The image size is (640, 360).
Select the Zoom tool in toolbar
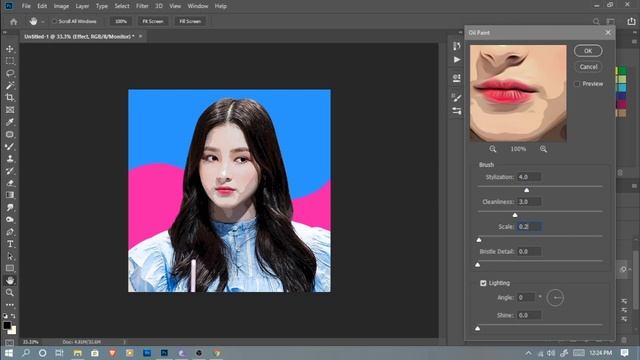point(10,293)
